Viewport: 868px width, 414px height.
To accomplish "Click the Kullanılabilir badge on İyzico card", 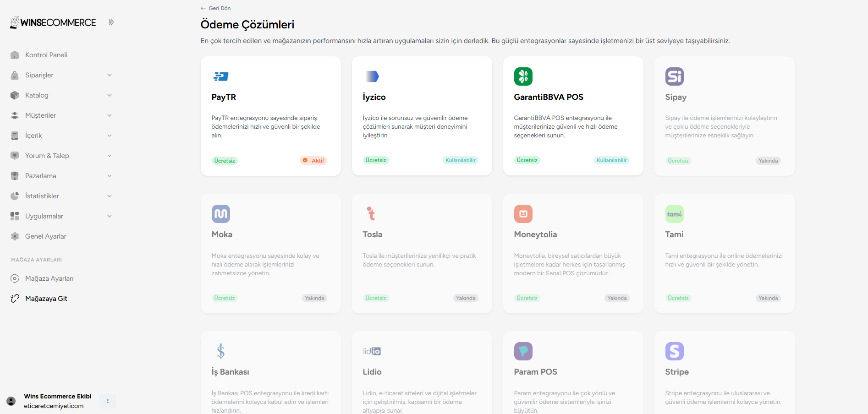I will pyautogui.click(x=461, y=160).
